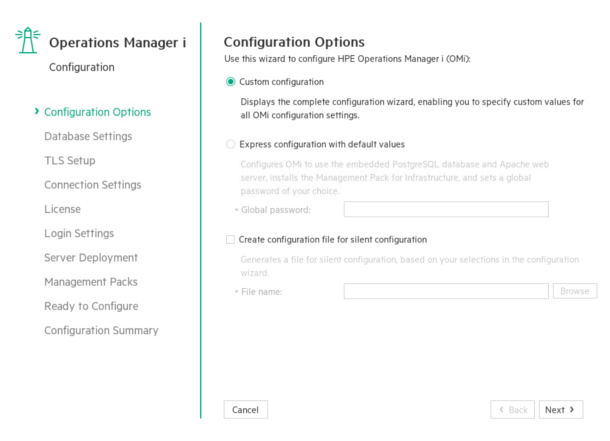610x441 pixels.
Task: Open the Database Settings step
Action: pyautogui.click(x=88, y=136)
